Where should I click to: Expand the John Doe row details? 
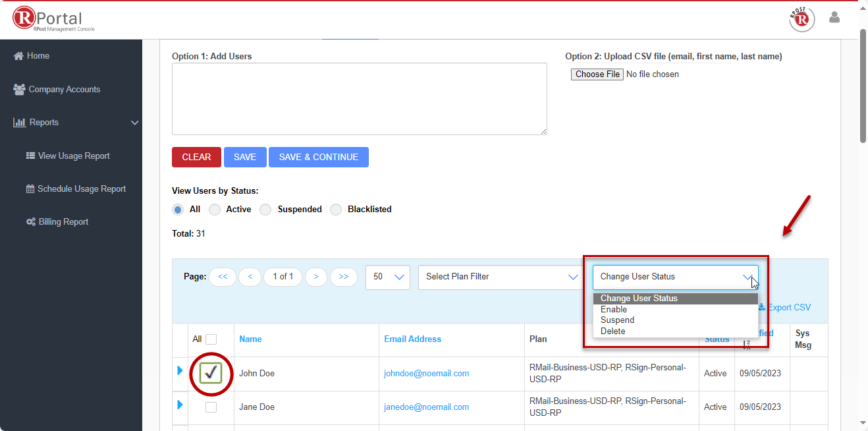tap(180, 371)
